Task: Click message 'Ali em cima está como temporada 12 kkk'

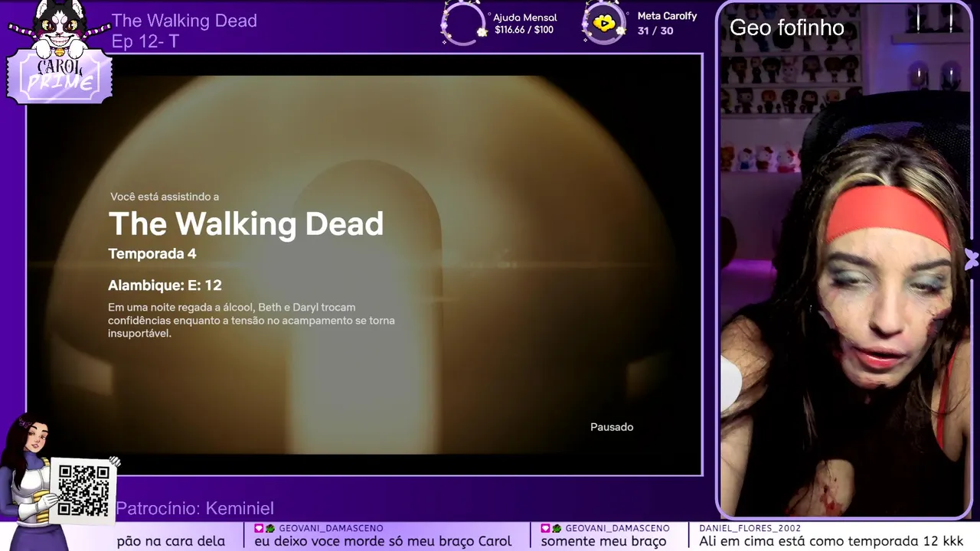Action: (831, 542)
